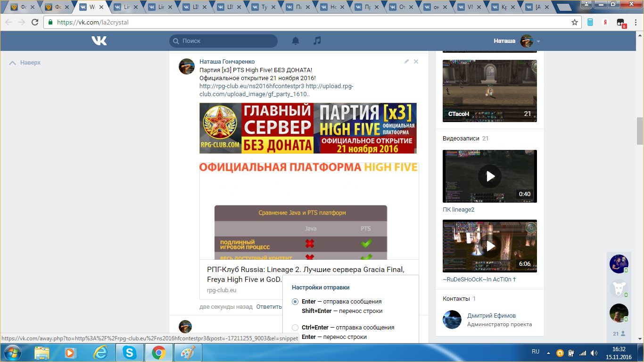Open volume control in system tray
This screenshot has height=362, width=644.
[593, 352]
